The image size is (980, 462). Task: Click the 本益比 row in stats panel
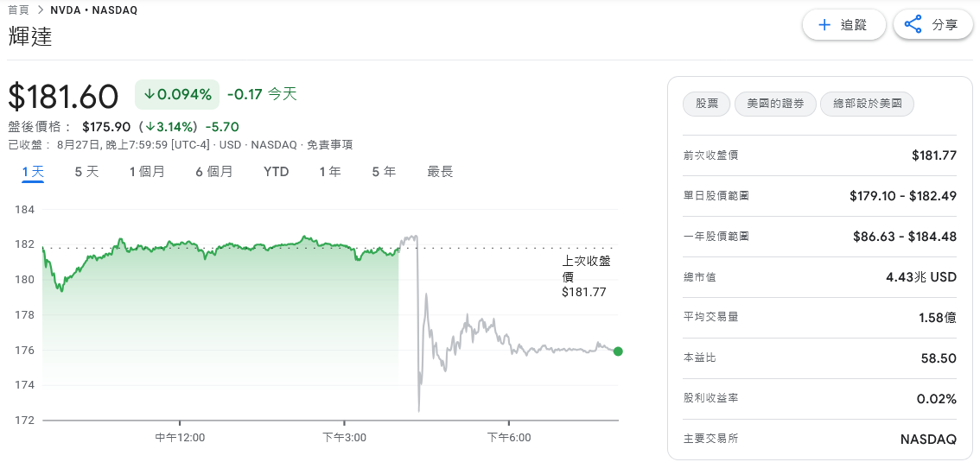[819, 358]
